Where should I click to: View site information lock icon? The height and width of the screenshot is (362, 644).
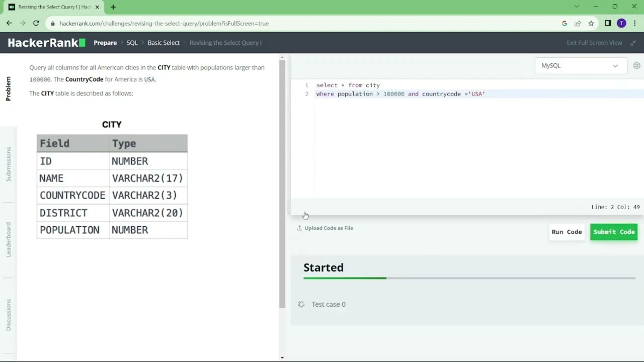click(53, 23)
